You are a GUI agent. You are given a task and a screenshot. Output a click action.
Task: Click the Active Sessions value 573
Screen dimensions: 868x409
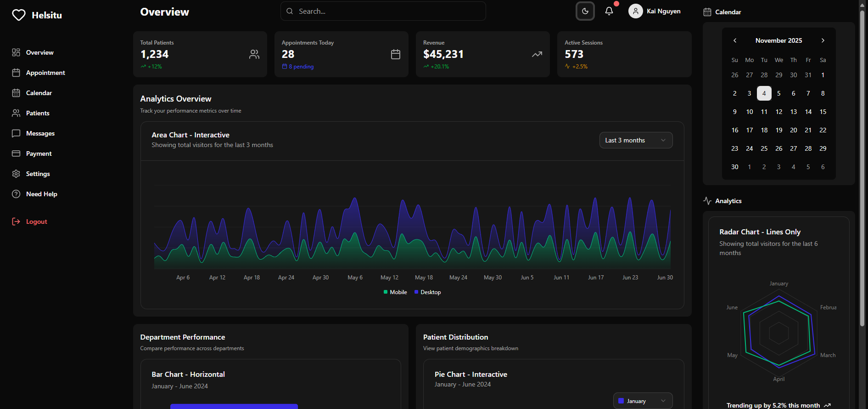574,54
